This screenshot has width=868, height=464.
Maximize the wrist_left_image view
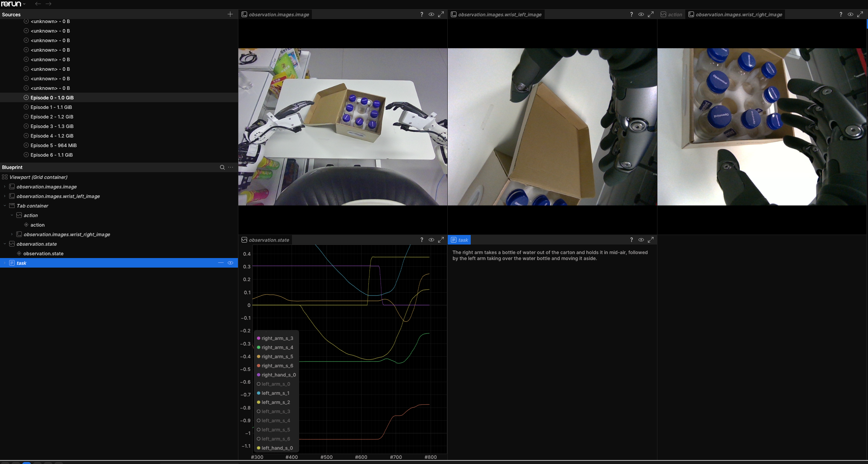point(651,14)
